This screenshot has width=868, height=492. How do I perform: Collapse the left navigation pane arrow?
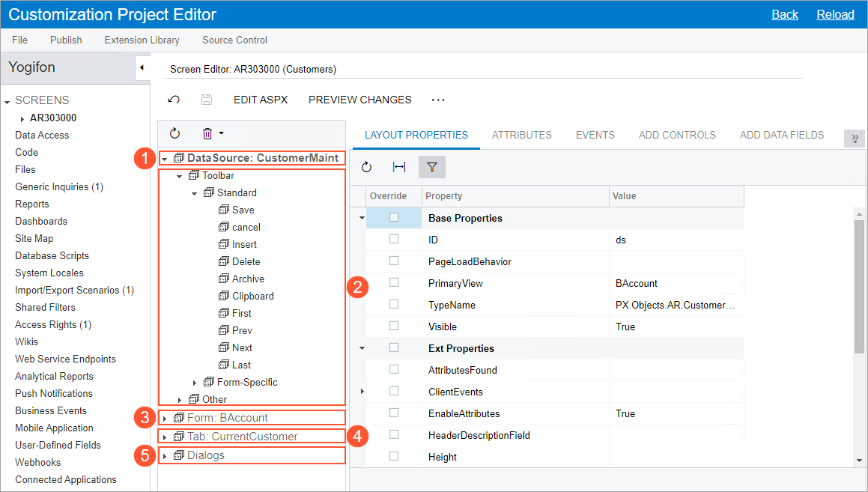(x=142, y=68)
